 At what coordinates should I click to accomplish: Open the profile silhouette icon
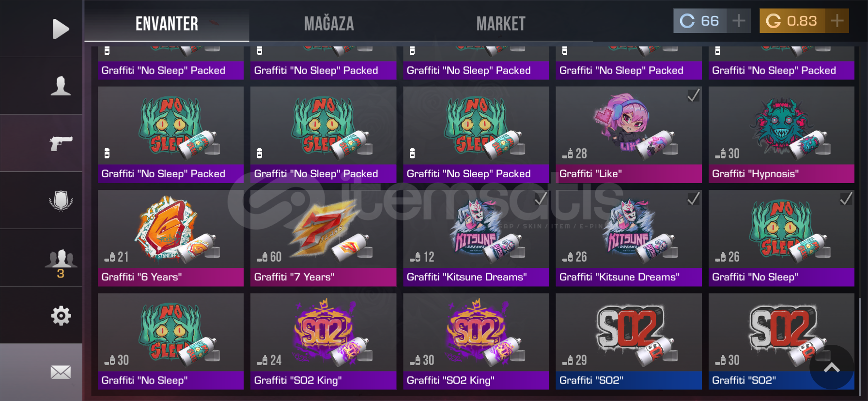coord(61,86)
